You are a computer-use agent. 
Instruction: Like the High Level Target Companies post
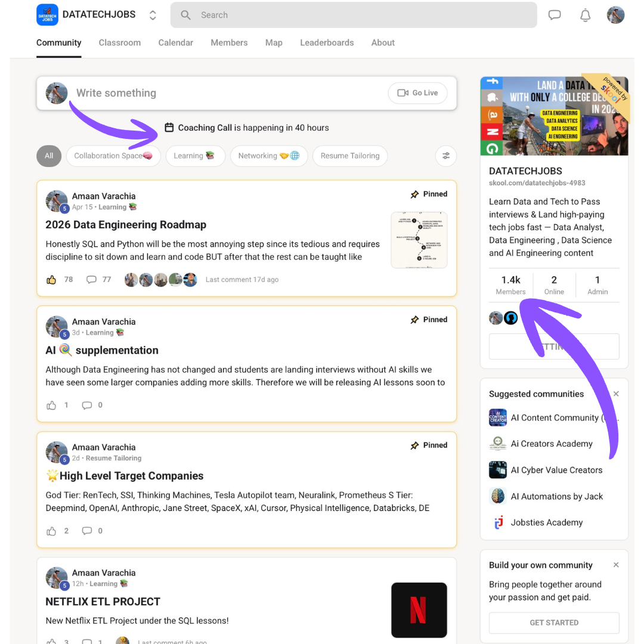pyautogui.click(x=51, y=531)
